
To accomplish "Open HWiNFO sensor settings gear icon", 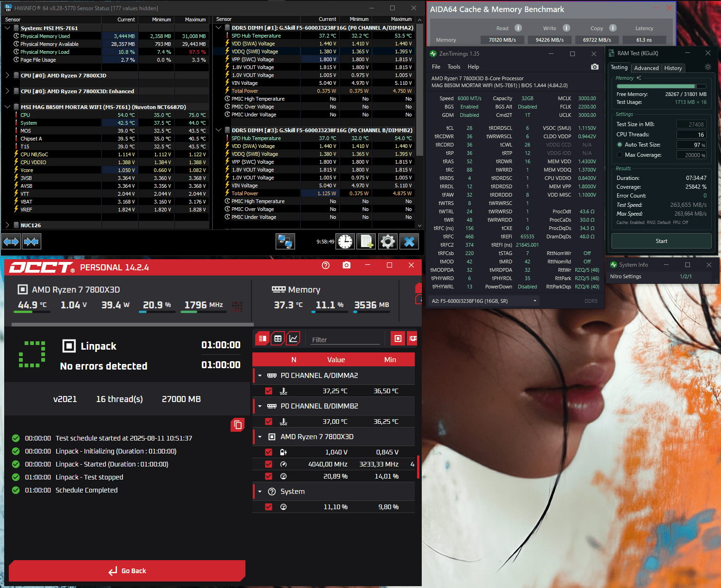I will [387, 242].
